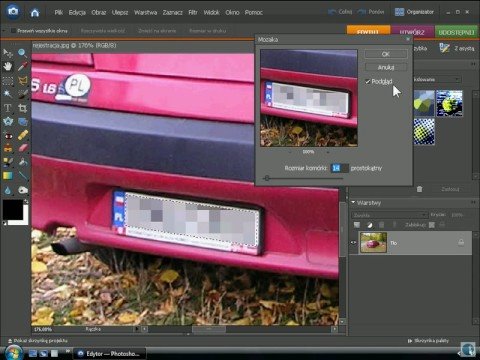Open the Edycja menu
This screenshot has width=480, height=360.
point(77,12)
